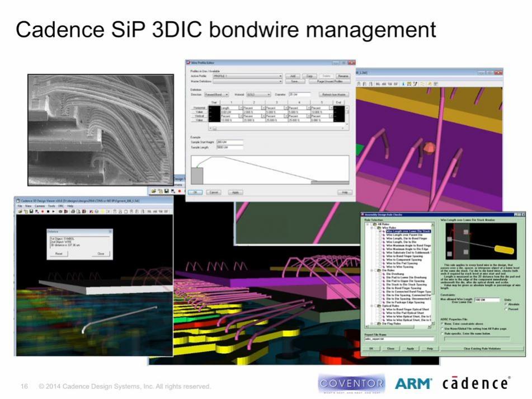Image resolution: width=532 pixels, height=399 pixels.
Task: Select the Die Stack to Die Stack Spacing rule
Action: pyautogui.click(x=407, y=285)
